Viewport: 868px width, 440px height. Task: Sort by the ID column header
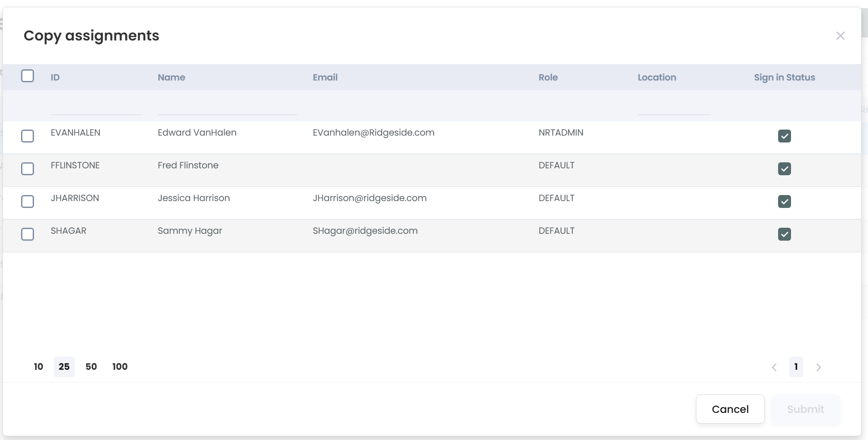55,77
